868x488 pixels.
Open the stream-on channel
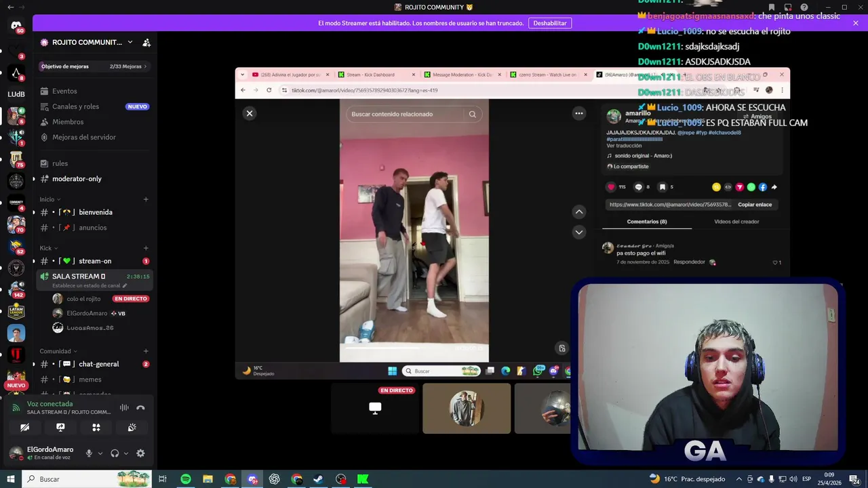[x=95, y=261]
